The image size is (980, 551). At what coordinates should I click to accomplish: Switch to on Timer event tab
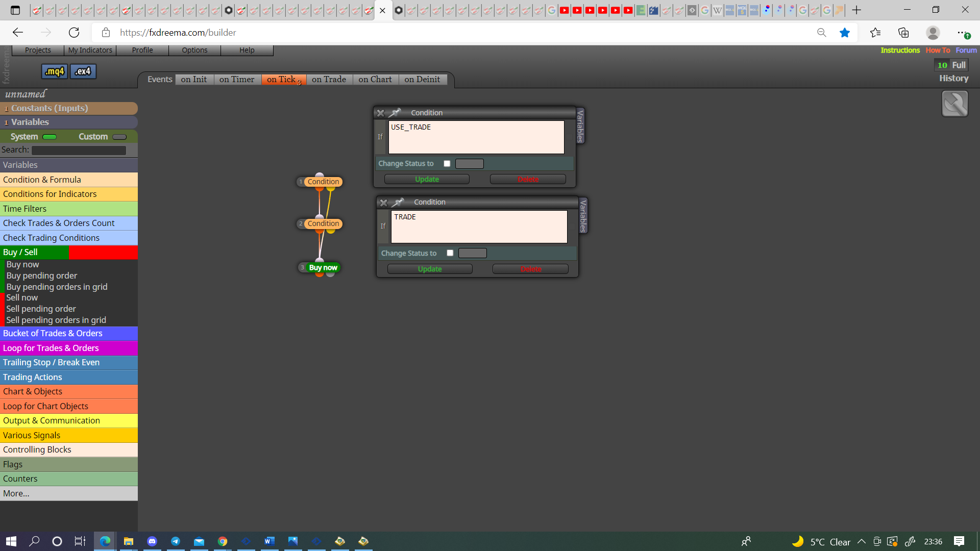coord(237,79)
